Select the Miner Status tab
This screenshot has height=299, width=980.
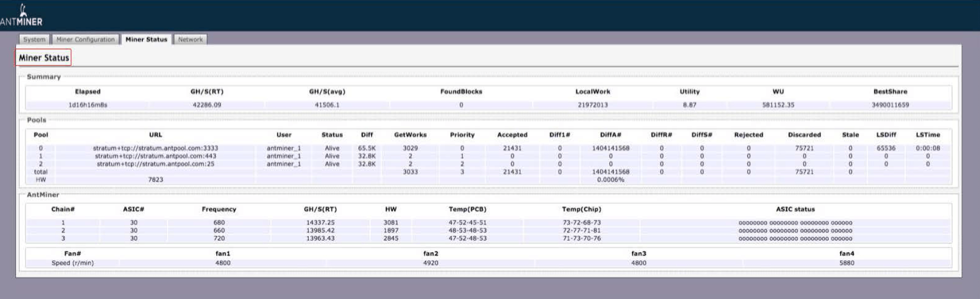point(146,39)
